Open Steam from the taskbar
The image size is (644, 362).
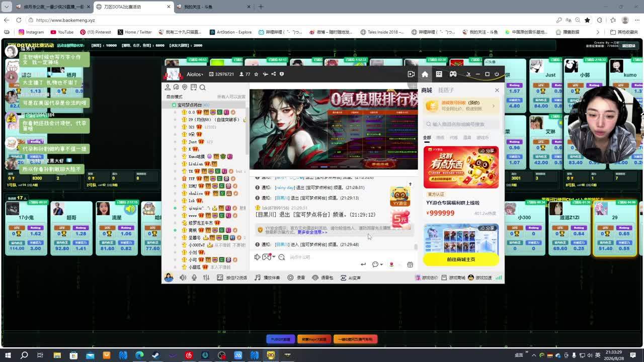[156, 355]
